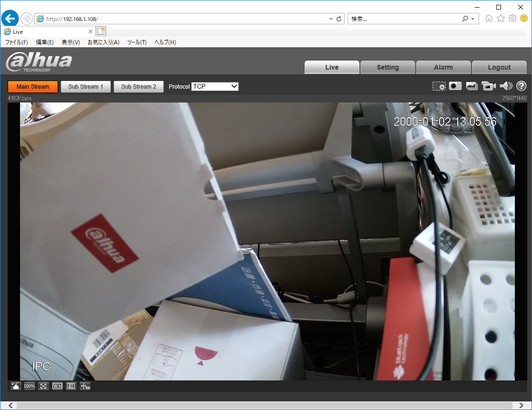Click the scroll left arrow
This screenshot has height=410, width=532.
point(11,406)
